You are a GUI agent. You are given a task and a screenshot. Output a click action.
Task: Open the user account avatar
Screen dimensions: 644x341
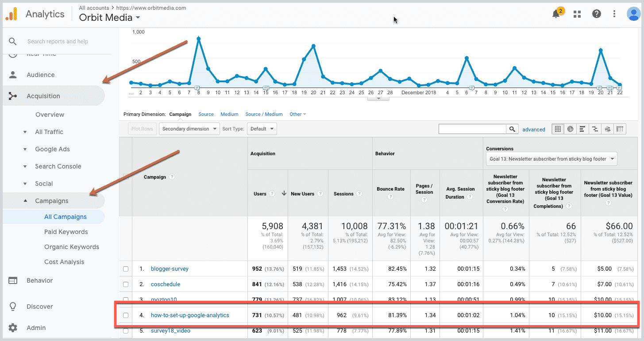(634, 14)
